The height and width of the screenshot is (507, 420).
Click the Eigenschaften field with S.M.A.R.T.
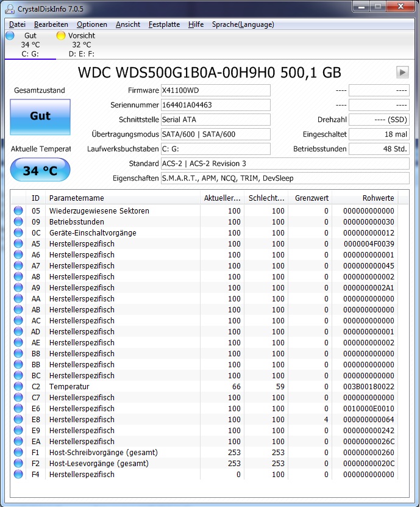coord(285,178)
